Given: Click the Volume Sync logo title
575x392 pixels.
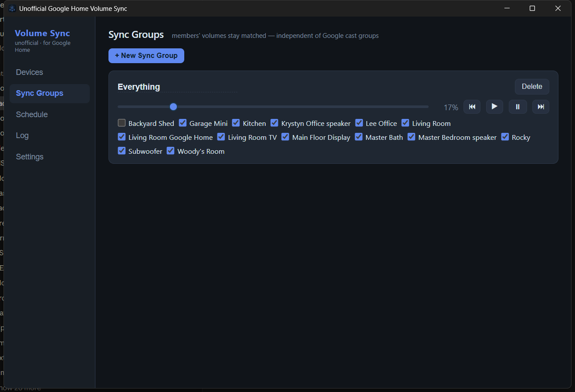Looking at the screenshot, I should point(42,33).
